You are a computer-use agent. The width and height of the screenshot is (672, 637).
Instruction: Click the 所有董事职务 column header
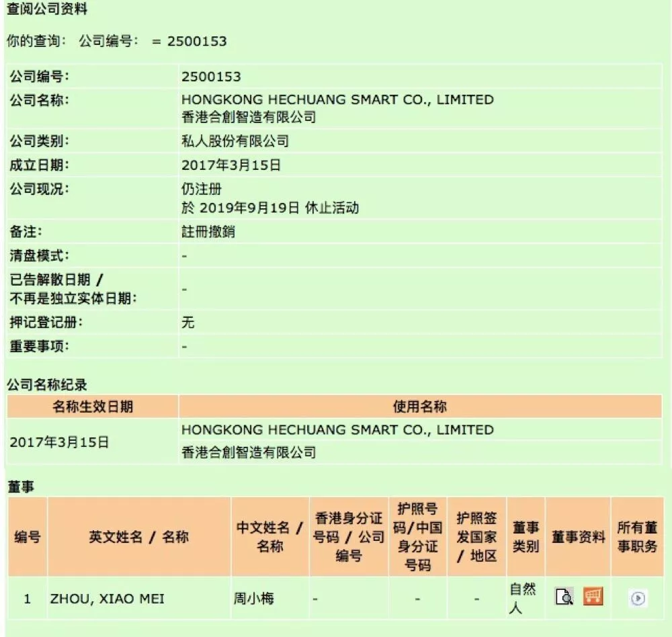(637, 537)
